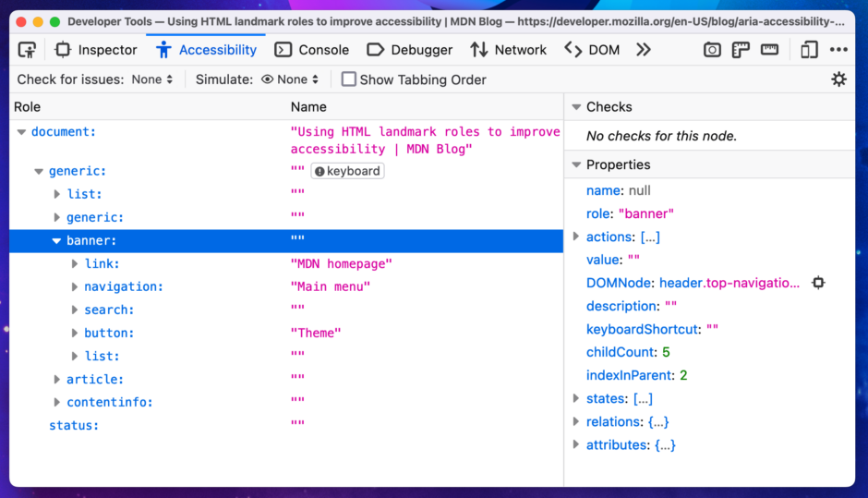
Task: Activate the element picker icon
Action: pyautogui.click(x=27, y=50)
